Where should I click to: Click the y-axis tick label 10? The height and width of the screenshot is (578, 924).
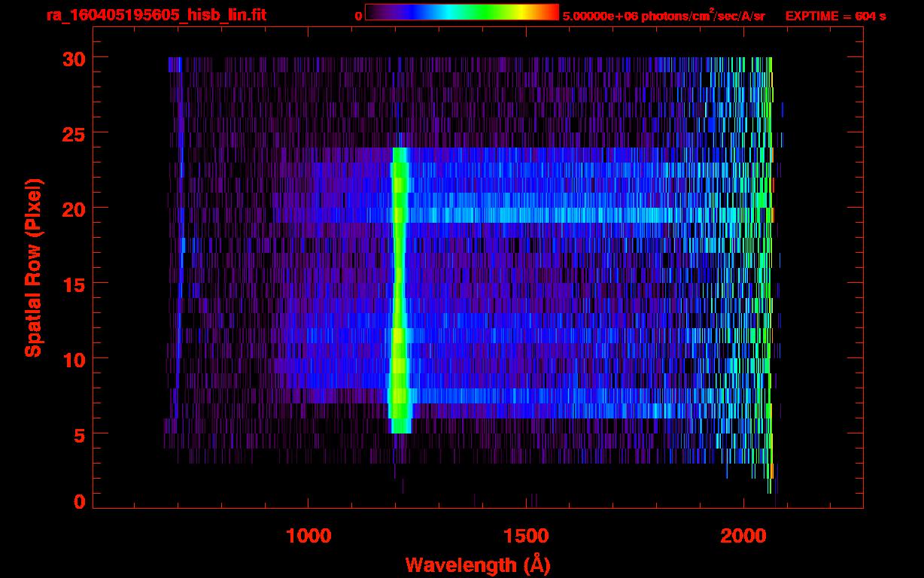[x=73, y=359]
